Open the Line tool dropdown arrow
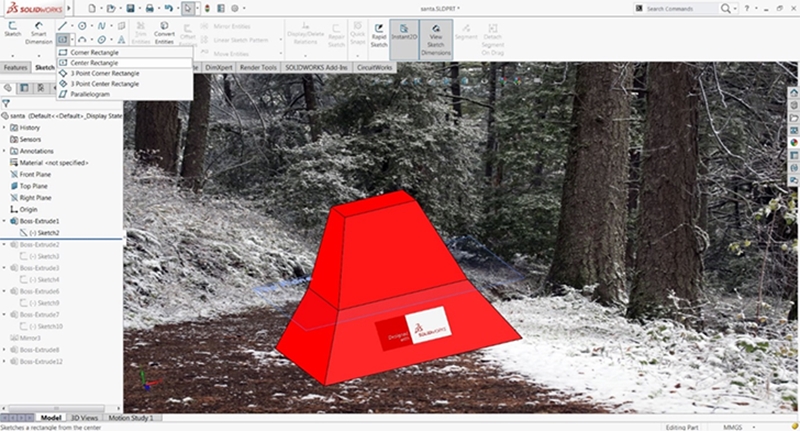800x431 pixels. click(x=72, y=26)
